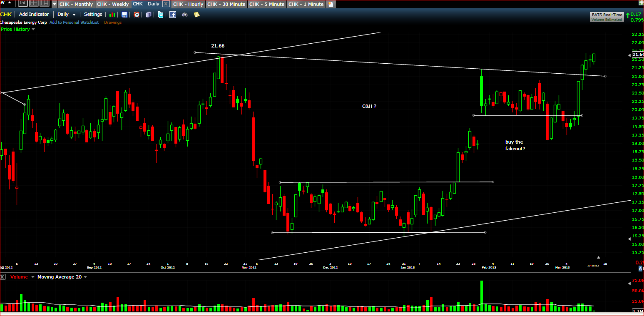
Task: Open the CHK - 1 Minute tab
Action: click(306, 4)
